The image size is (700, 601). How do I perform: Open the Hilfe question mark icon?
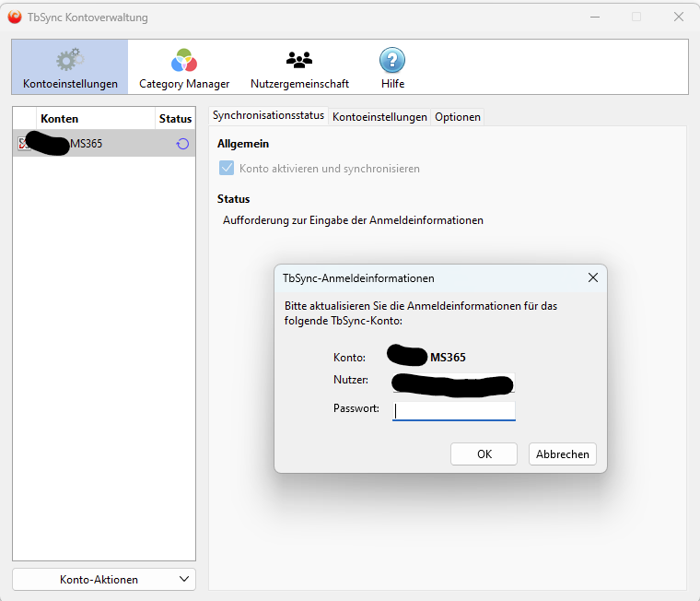point(392,60)
